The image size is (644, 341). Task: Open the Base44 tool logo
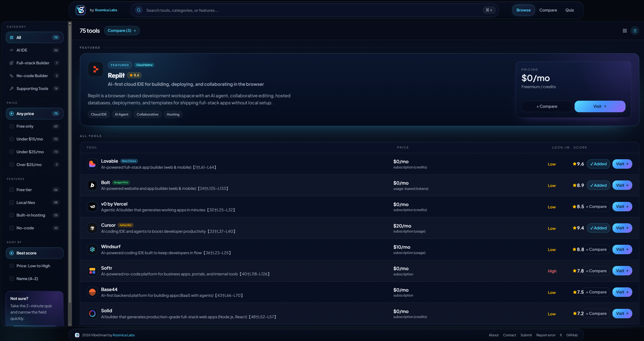tap(92, 292)
